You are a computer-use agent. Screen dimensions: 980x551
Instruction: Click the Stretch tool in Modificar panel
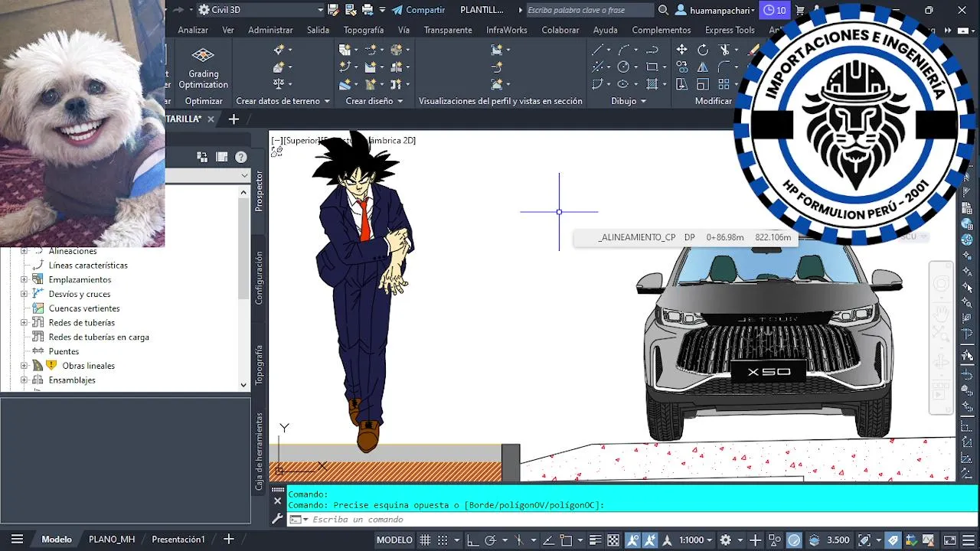pyautogui.click(x=681, y=84)
